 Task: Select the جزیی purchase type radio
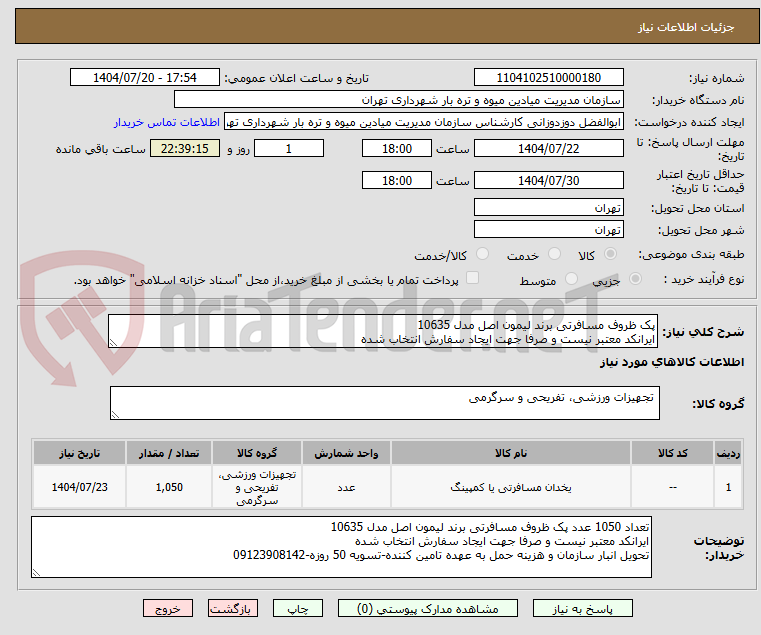pos(635,279)
